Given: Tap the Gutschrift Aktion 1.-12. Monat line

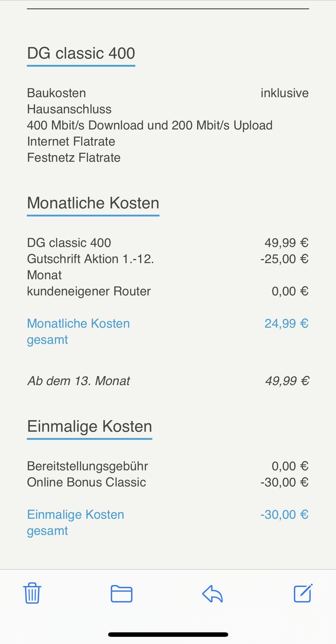Looking at the screenshot, I should 90,267.
